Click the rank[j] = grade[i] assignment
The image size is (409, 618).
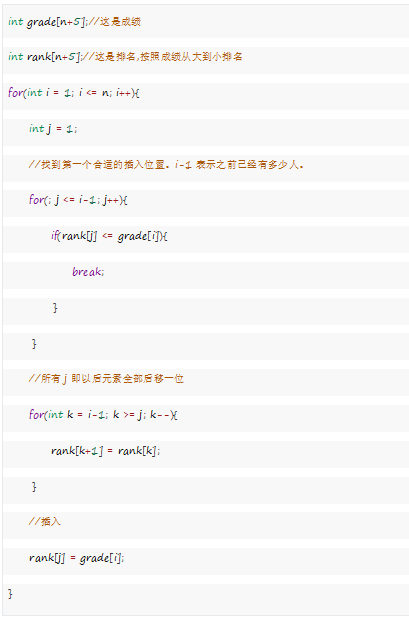(x=77, y=558)
